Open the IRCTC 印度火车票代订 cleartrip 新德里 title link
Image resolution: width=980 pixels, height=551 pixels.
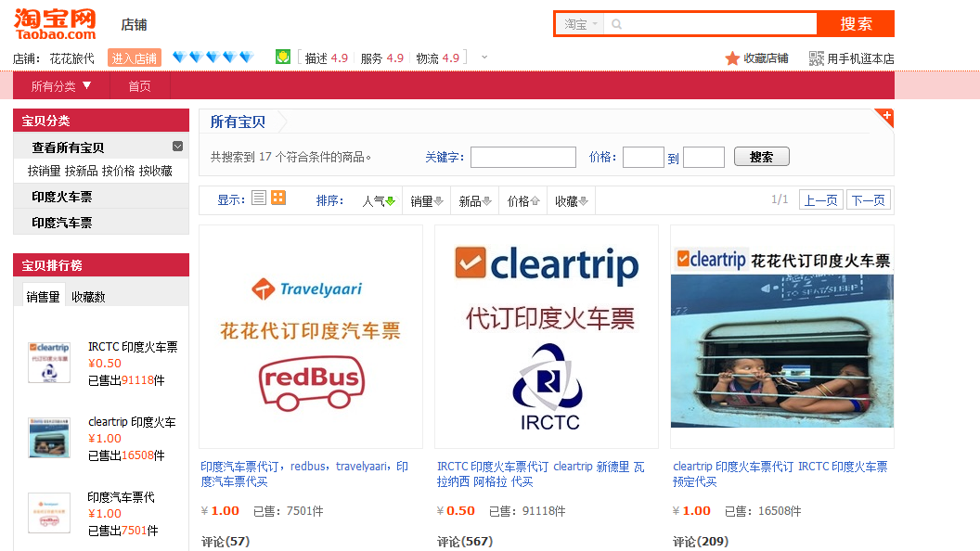click(x=541, y=474)
